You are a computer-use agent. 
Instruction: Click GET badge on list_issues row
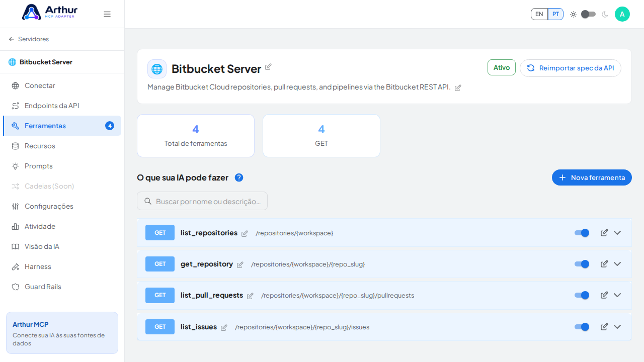tap(160, 327)
